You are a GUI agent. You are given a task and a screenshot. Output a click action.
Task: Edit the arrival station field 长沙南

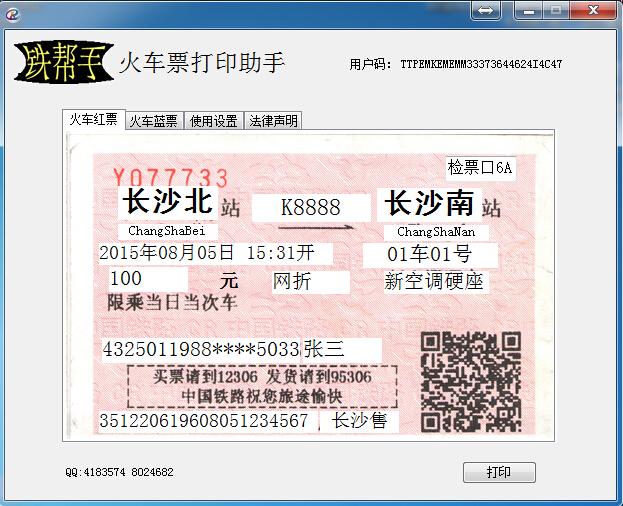[x=429, y=204]
